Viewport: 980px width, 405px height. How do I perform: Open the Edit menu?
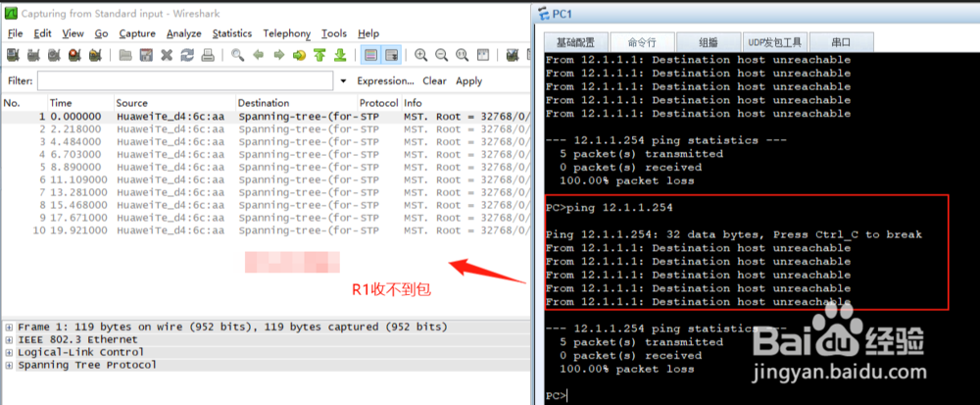click(42, 33)
